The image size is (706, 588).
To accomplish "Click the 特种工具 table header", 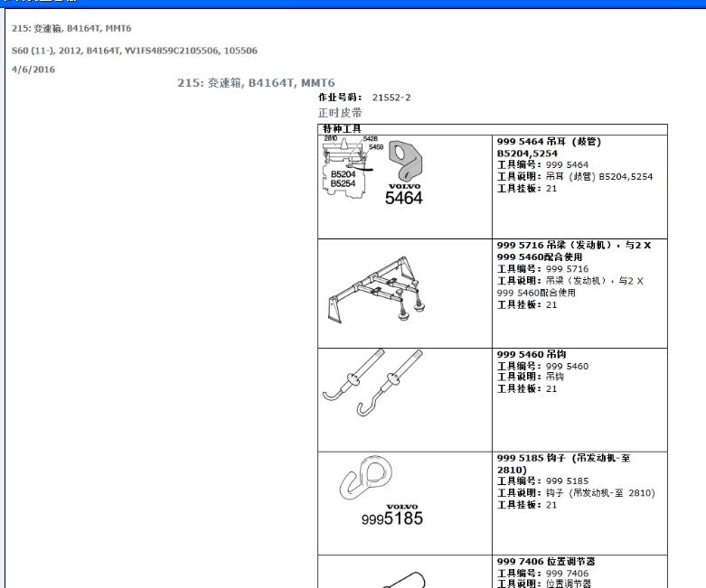I will tap(343, 129).
